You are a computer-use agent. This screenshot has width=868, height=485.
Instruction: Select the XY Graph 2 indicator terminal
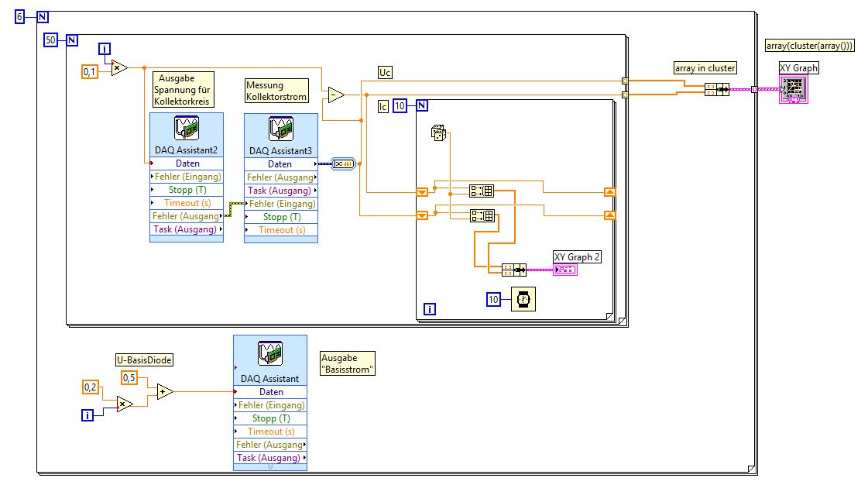pyautogui.click(x=565, y=270)
